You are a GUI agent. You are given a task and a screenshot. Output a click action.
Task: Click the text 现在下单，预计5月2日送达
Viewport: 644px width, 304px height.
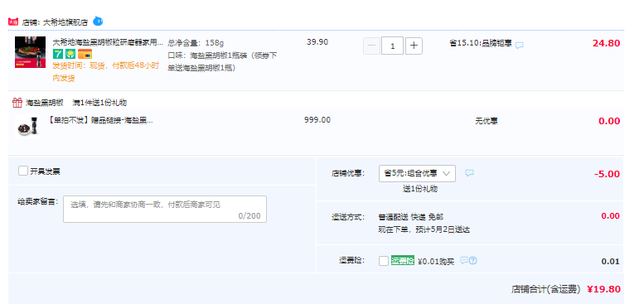coord(424,229)
